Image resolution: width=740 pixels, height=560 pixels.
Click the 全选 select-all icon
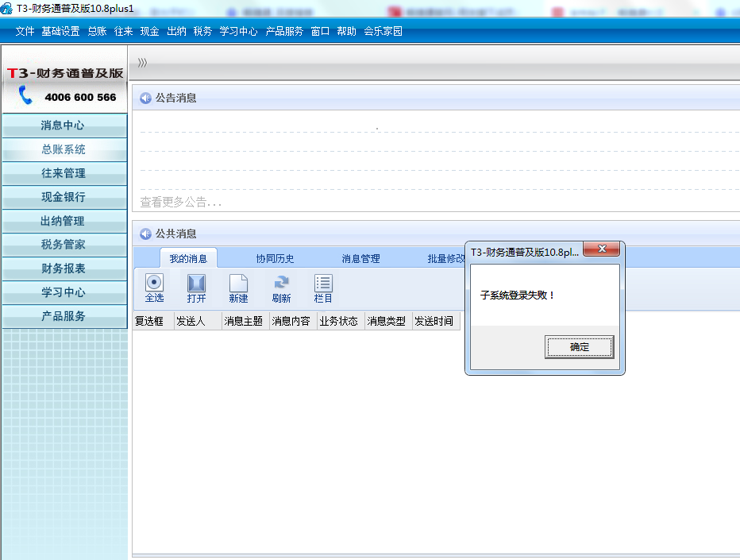click(154, 288)
